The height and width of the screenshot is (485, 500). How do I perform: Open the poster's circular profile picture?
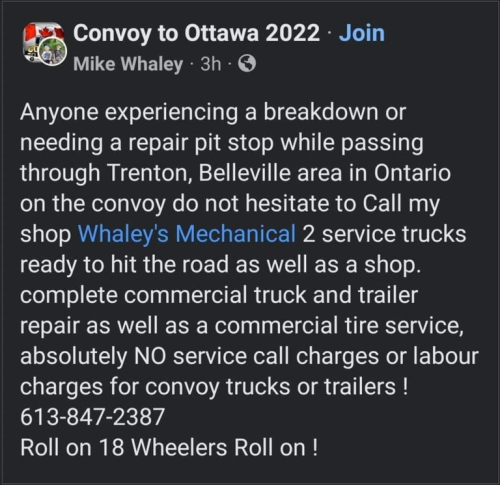(x=53, y=51)
